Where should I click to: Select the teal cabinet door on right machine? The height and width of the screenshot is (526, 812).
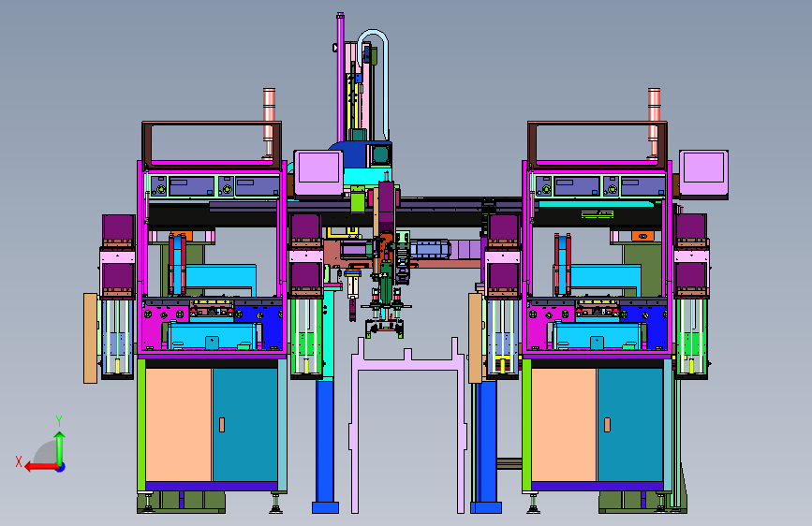pyautogui.click(x=630, y=425)
